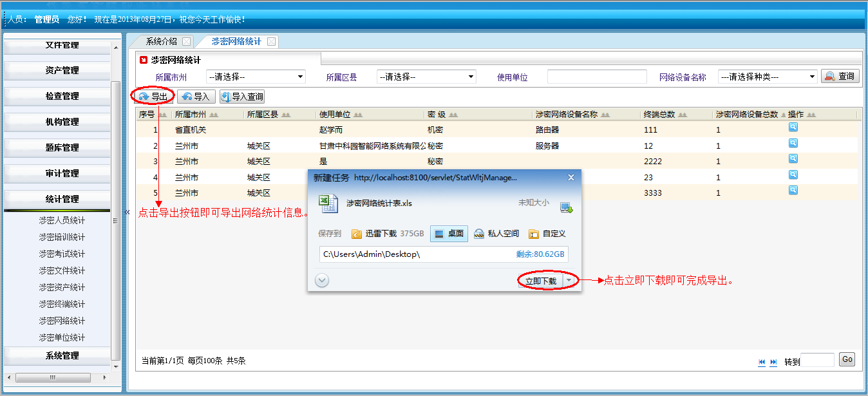868x396 pixels.
Task: Click the computer download icon near 未知大小
Action: (x=566, y=207)
